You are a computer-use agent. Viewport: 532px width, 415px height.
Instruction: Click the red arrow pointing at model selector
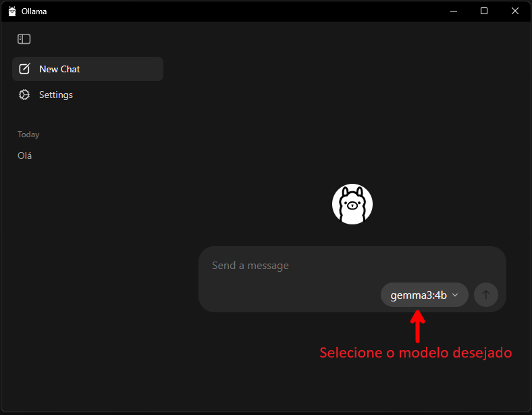(418, 324)
